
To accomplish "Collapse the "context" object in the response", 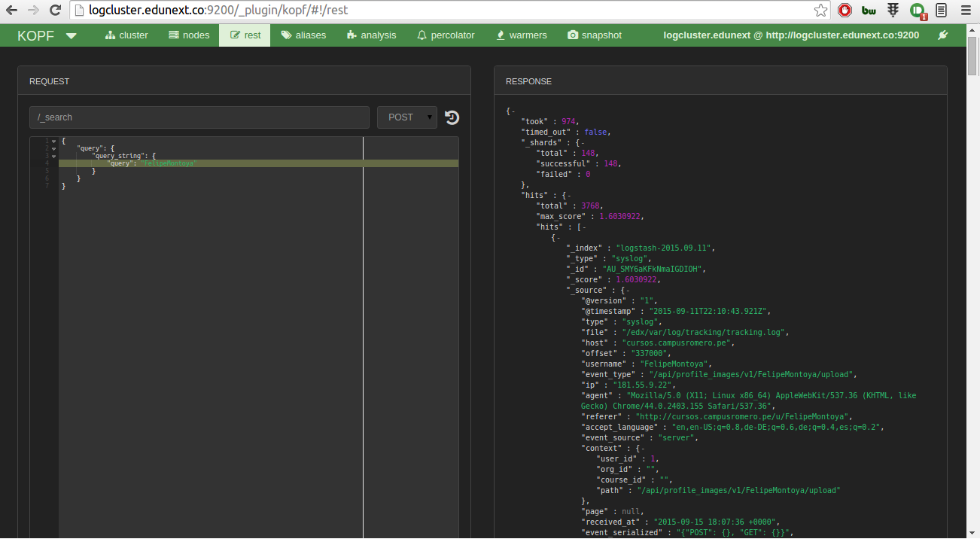I will click(x=643, y=449).
